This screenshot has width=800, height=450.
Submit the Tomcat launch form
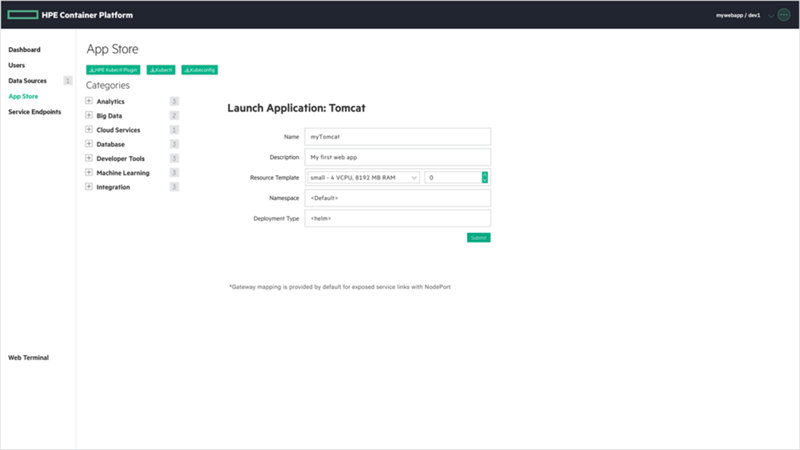tap(479, 238)
